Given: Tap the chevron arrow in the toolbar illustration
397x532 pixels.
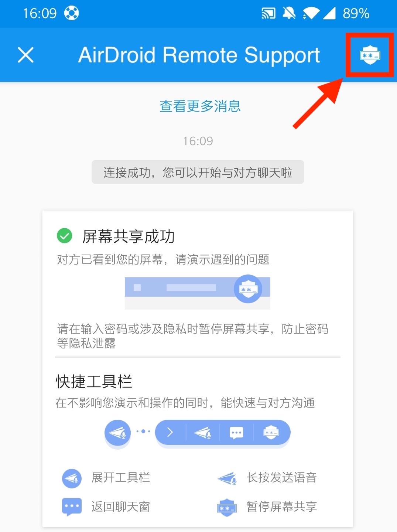Looking at the screenshot, I should pos(170,432).
